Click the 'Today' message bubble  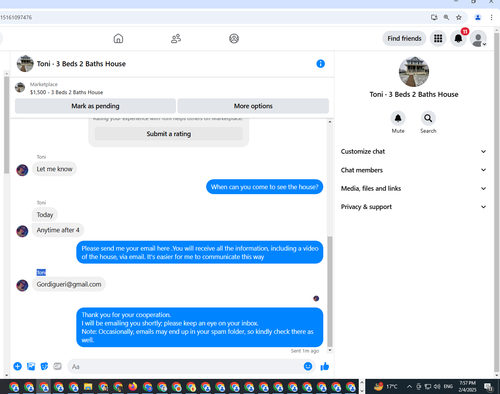tap(45, 215)
